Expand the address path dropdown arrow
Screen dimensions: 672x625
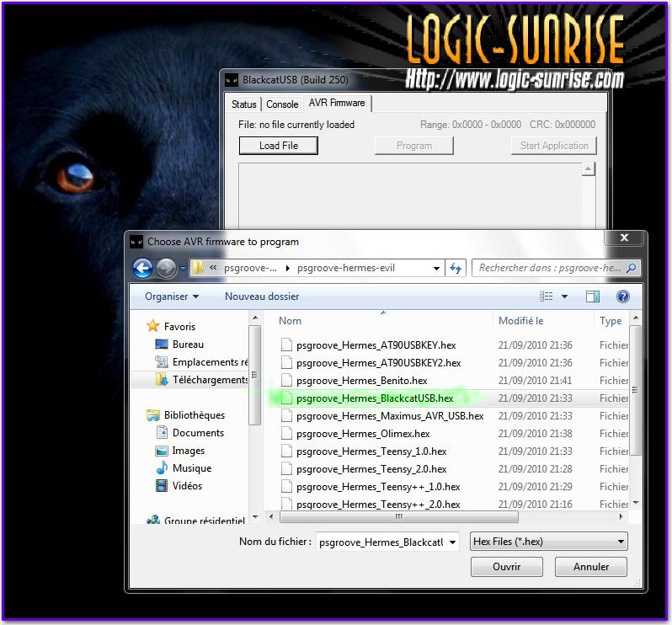(436, 269)
